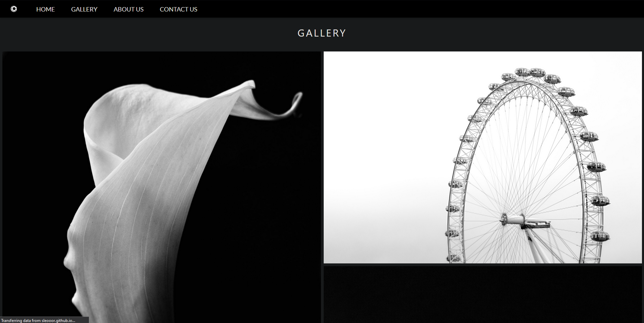Click the 'Transferring data from sleooor.github.io...' status text
This screenshot has height=323, width=644.
tap(38, 320)
